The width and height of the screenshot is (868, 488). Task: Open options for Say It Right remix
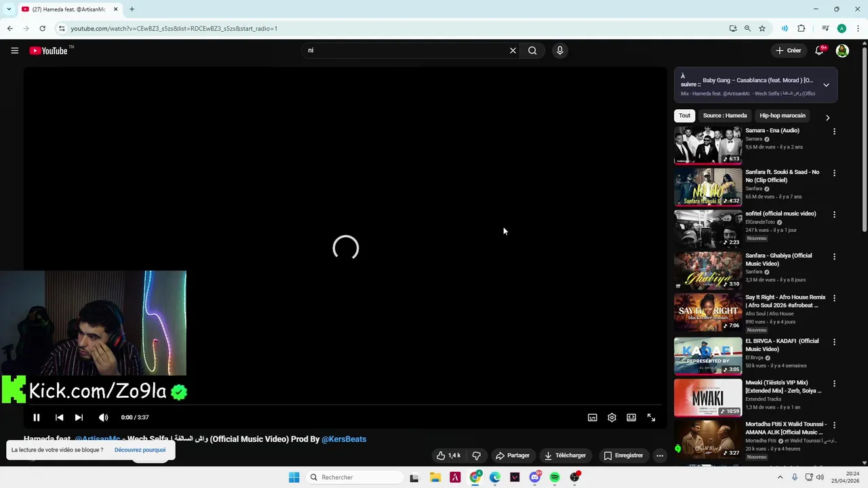[834, 298]
